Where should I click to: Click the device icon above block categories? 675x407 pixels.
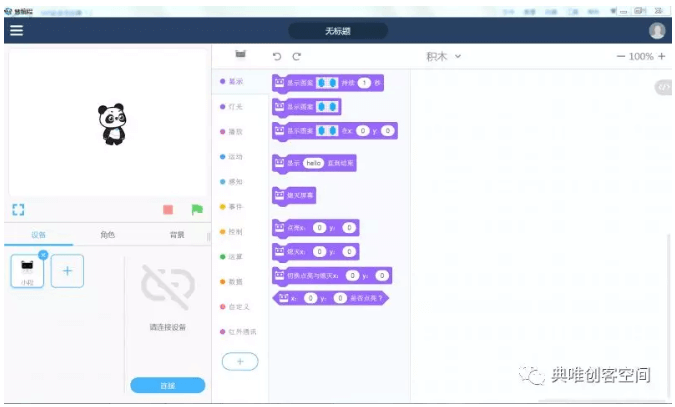click(240, 54)
